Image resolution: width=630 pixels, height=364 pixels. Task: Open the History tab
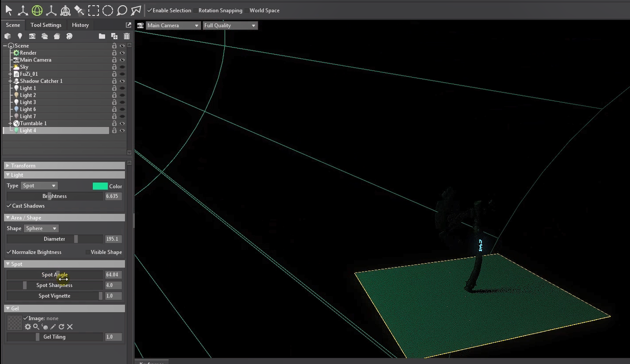[80, 25]
